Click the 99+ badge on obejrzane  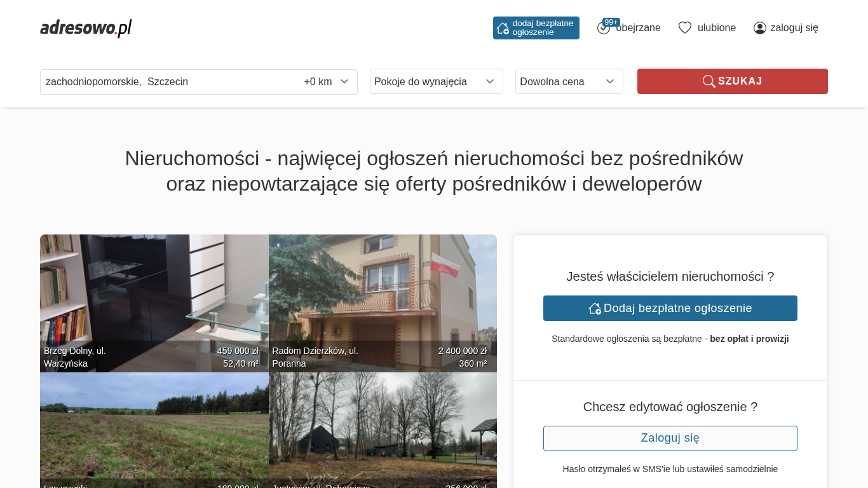pos(611,22)
